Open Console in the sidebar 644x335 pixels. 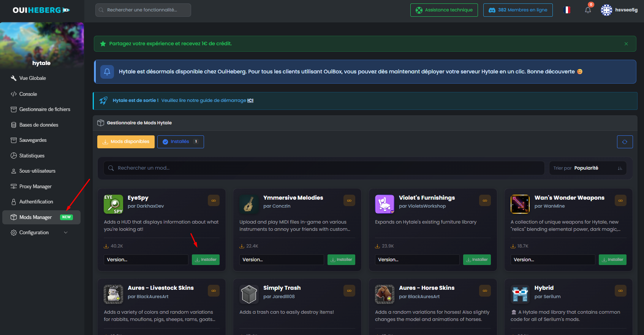pyautogui.click(x=28, y=94)
